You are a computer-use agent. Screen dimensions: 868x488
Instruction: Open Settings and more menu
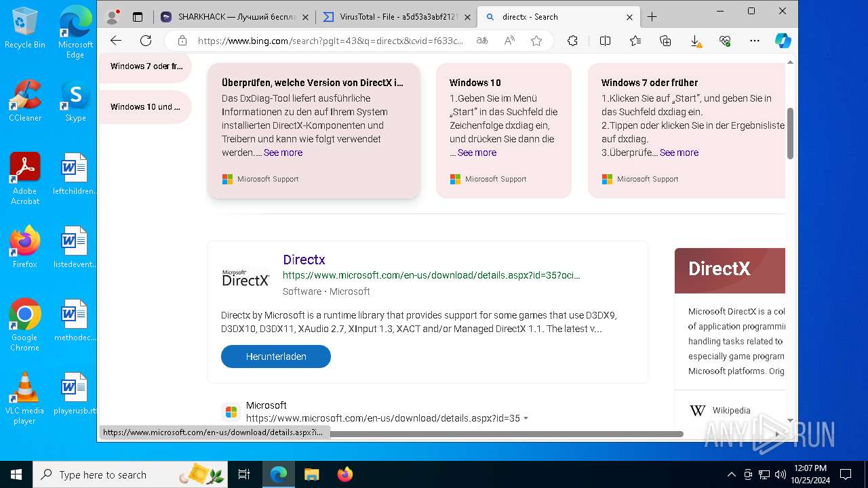tap(755, 41)
